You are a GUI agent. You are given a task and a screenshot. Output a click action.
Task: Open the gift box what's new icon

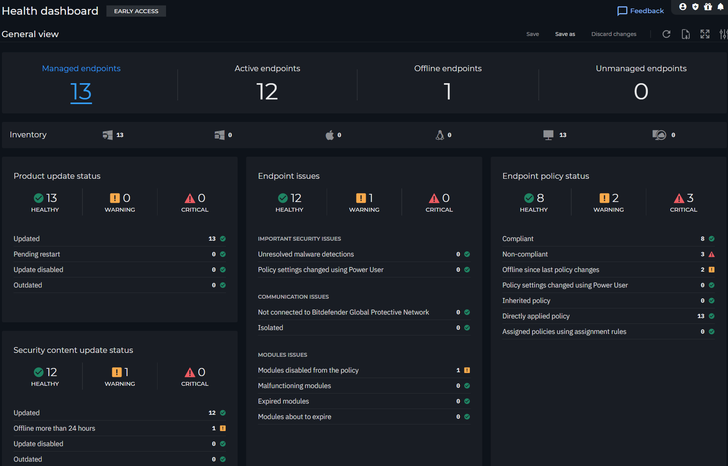708,6
